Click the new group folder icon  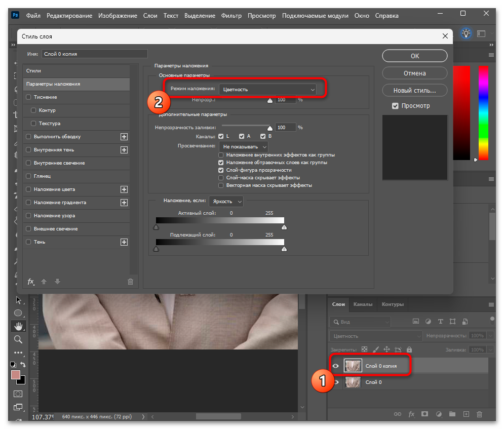coord(452,414)
